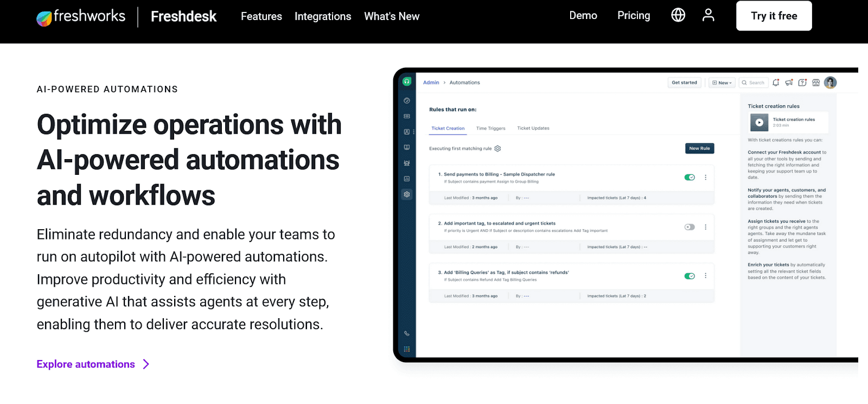Screen dimensions: 868x404
Task: Open the What's New menu item
Action: click(x=392, y=16)
